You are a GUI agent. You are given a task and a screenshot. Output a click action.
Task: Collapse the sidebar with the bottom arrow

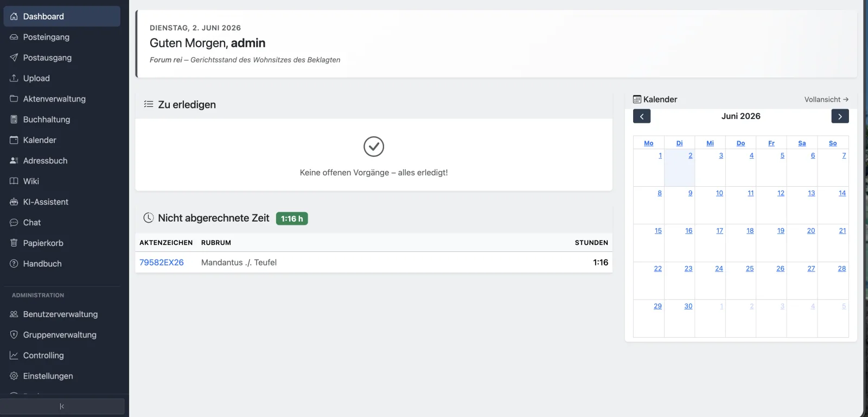pos(62,406)
